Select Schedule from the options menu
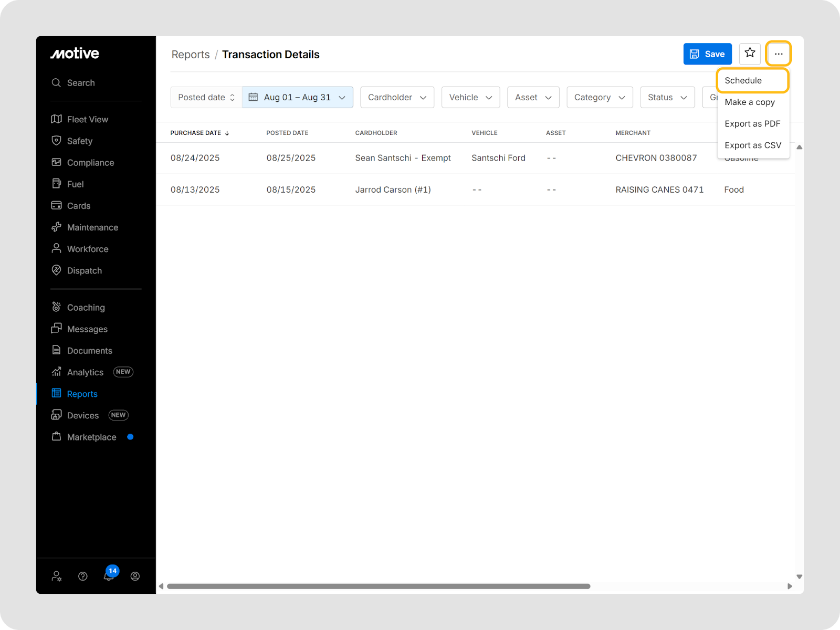 pyautogui.click(x=743, y=80)
